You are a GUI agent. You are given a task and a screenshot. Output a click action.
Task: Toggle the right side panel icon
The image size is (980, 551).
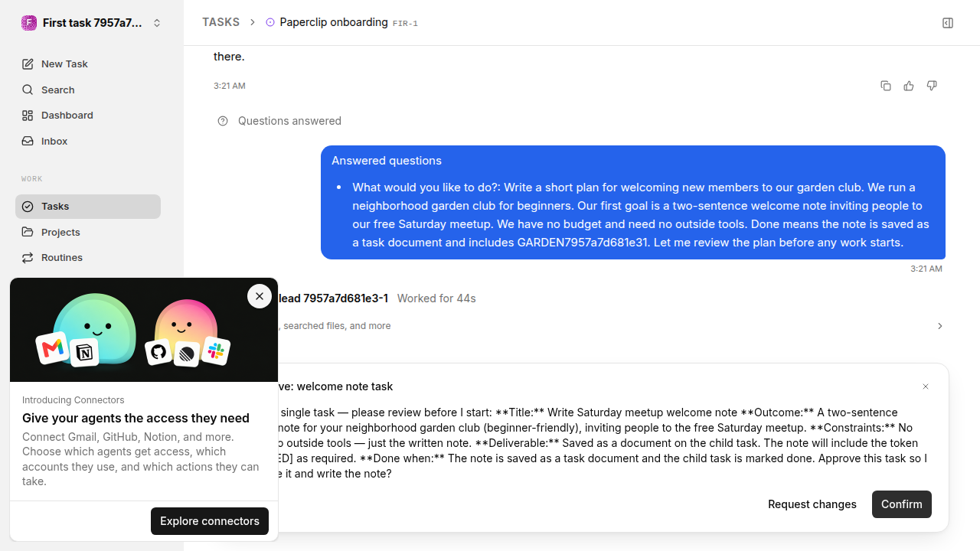coord(948,23)
